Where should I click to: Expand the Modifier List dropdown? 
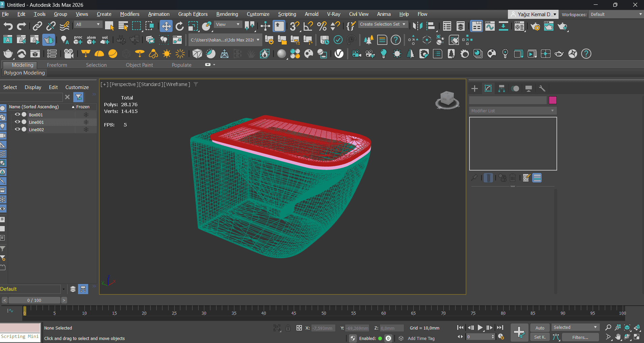(x=513, y=111)
